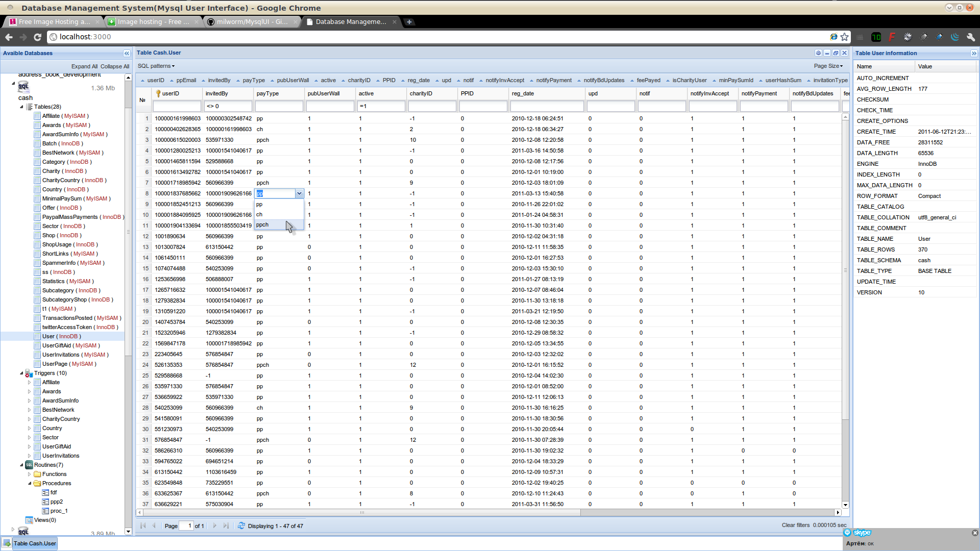This screenshot has height=551, width=980.
Task: Toggle sort on the payType column
Action: click(x=254, y=80)
